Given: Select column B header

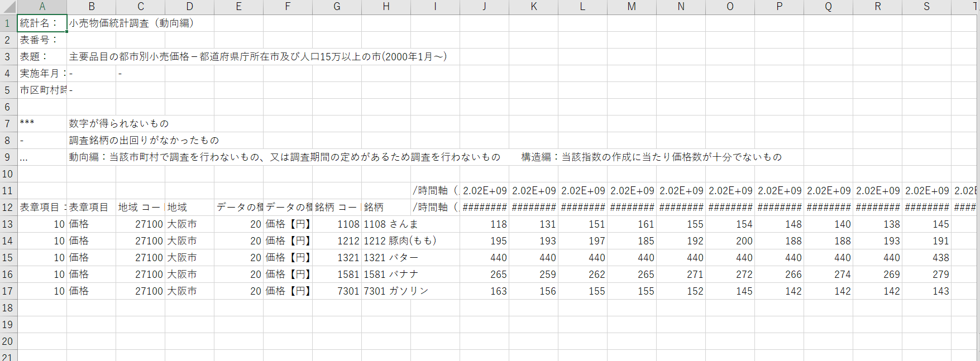Looking at the screenshot, I should coord(92,7).
